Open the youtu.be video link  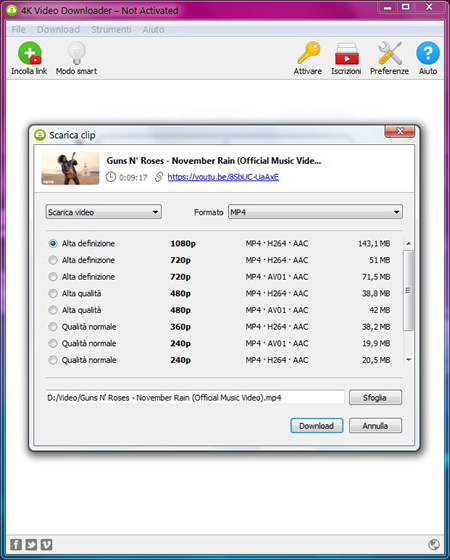[223, 177]
